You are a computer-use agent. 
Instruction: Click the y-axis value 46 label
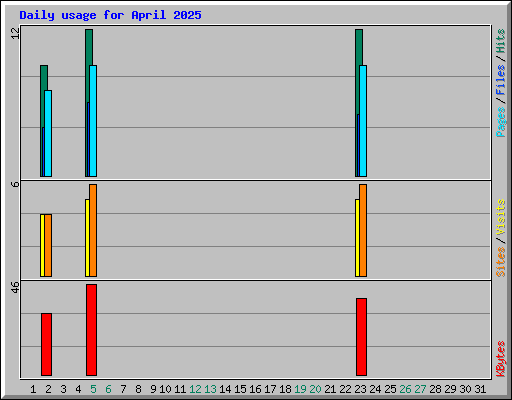pyautogui.click(x=15, y=287)
